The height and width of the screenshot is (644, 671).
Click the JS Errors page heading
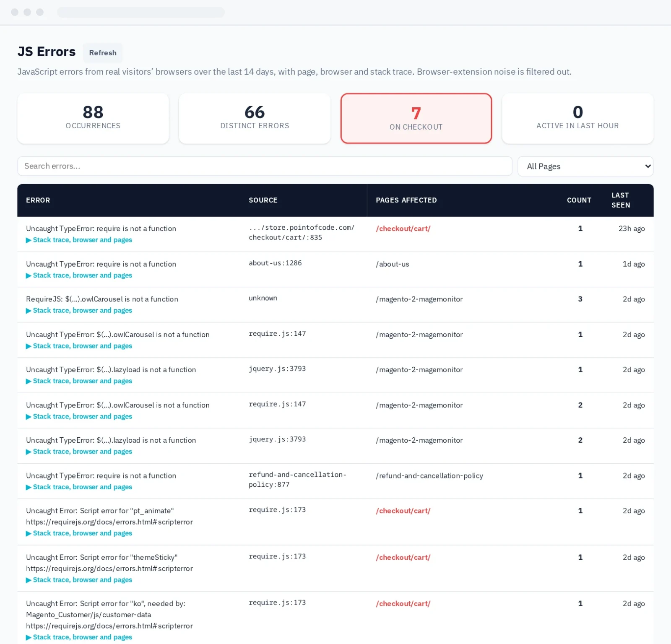tap(47, 52)
